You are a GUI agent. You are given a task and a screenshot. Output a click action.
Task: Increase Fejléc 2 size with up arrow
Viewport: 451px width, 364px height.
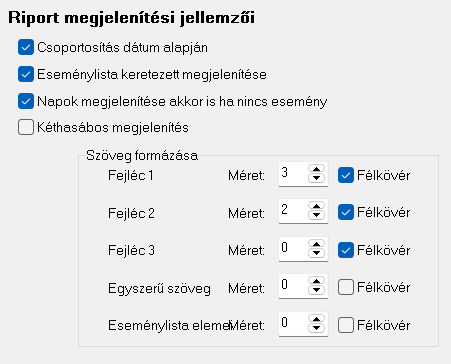coord(316,206)
